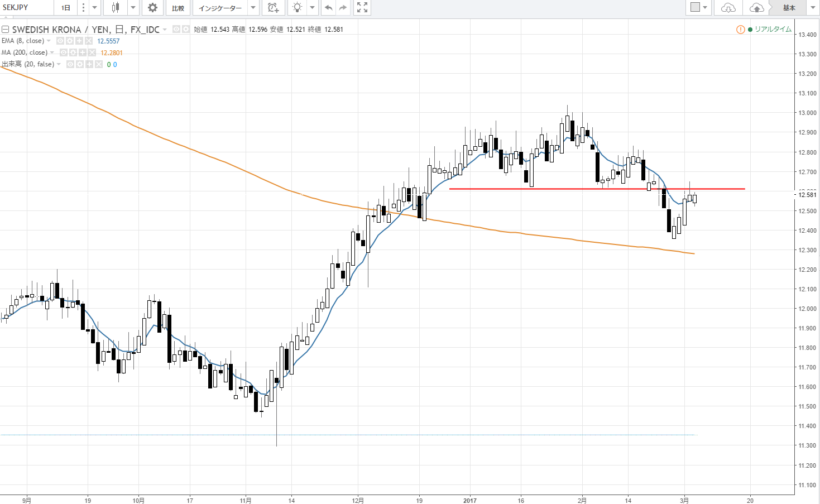
Task: Click the layout square icon
Action: click(x=695, y=7)
